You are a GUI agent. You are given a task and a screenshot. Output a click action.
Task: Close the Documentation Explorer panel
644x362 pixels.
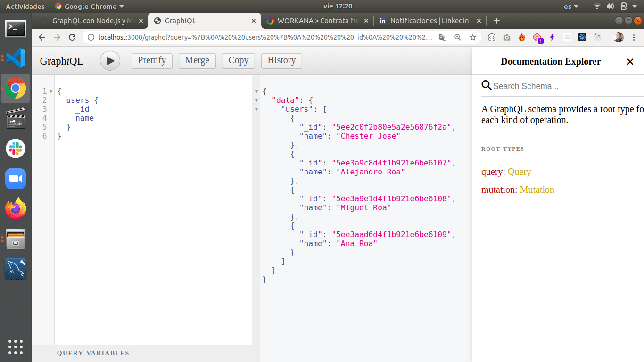tap(630, 62)
